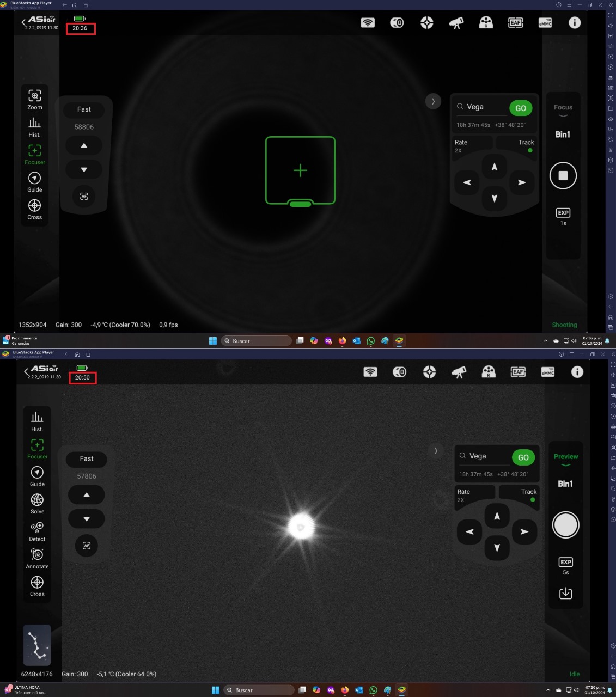The height and width of the screenshot is (697, 616).
Task: Click GO to Vega in Focus mode screen
Action: pyautogui.click(x=521, y=108)
